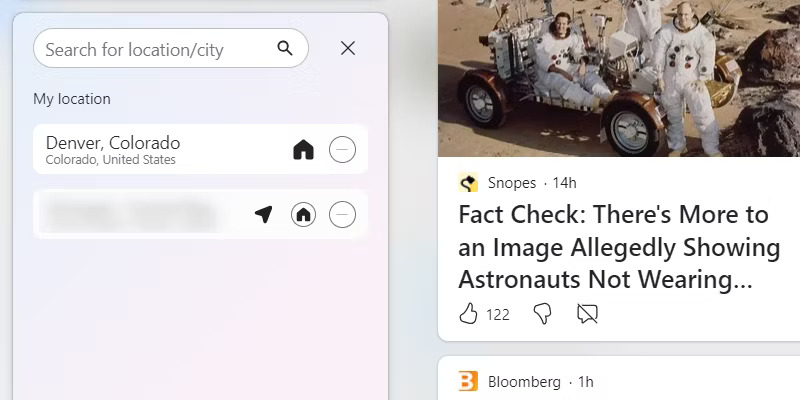Image resolution: width=800 pixels, height=400 pixels.
Task: Remove the second saved location
Action: (x=342, y=214)
